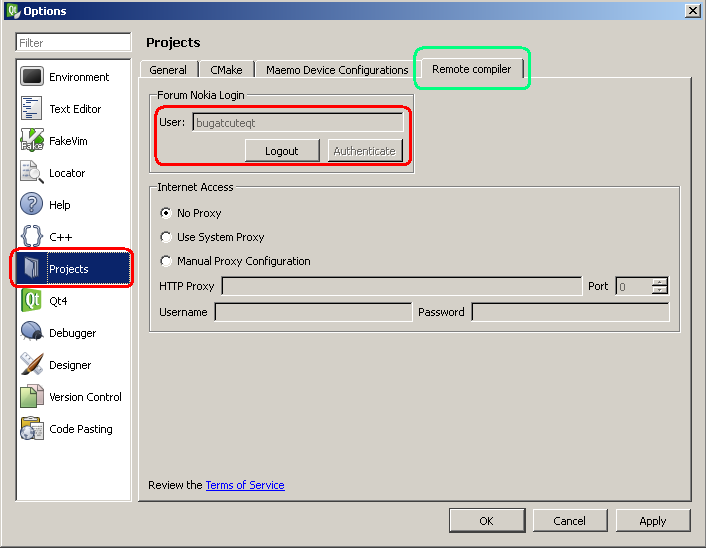This screenshot has width=706, height=548.
Task: Confirm settings with OK button
Action: pyautogui.click(x=487, y=521)
